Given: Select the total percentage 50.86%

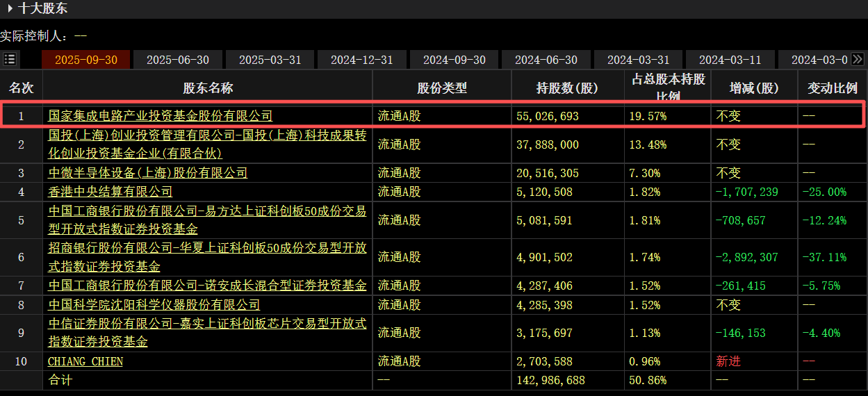Looking at the screenshot, I should pyautogui.click(x=648, y=381).
